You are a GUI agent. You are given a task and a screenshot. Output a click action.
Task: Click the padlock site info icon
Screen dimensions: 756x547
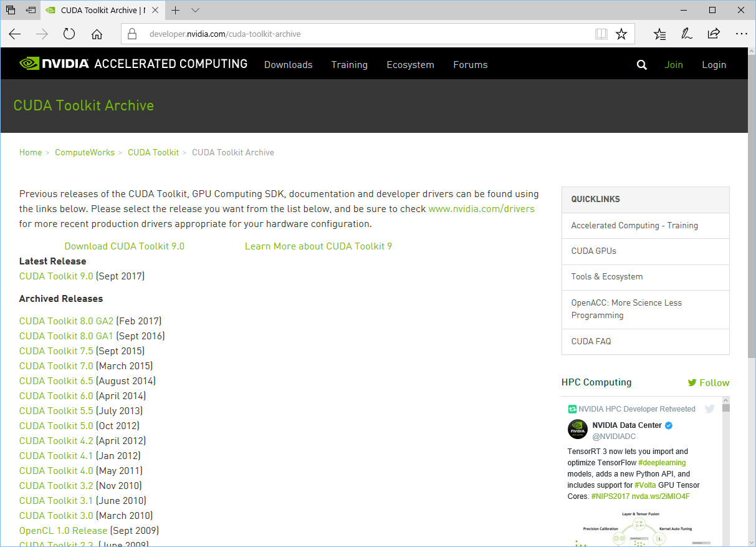pos(132,34)
